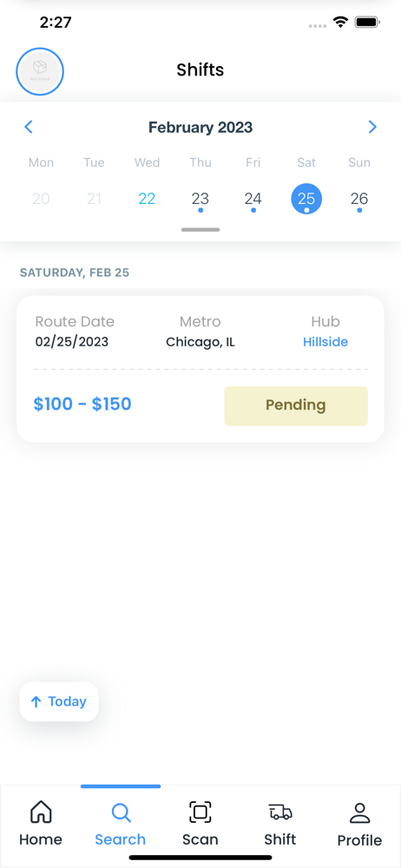Tap the Search magnifier icon
Viewport: 401px width, 868px height.
tap(121, 812)
